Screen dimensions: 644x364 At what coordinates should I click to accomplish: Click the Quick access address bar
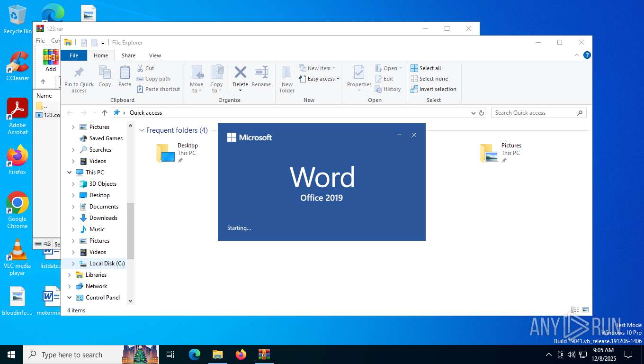tap(294, 113)
